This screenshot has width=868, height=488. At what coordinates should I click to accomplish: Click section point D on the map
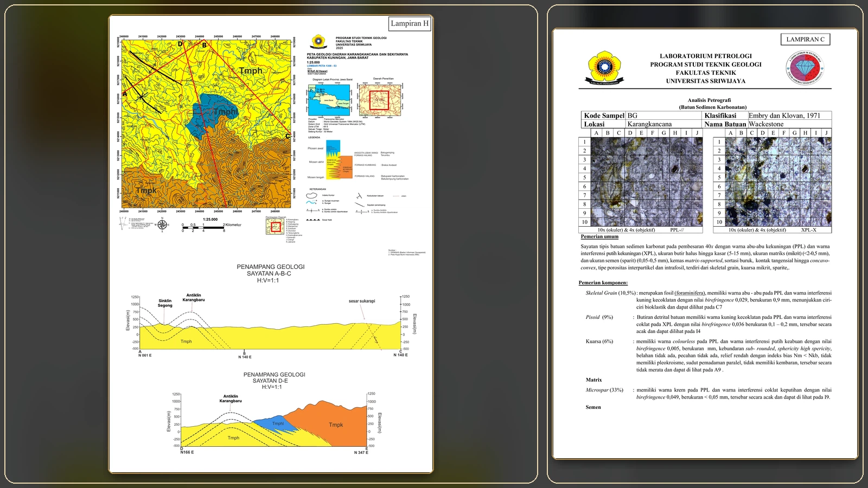point(180,44)
